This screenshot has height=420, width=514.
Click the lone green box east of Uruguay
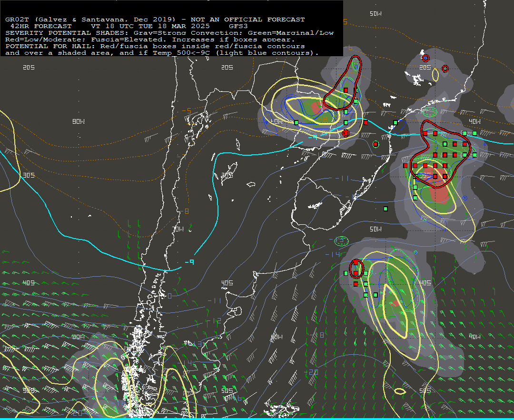(386, 209)
